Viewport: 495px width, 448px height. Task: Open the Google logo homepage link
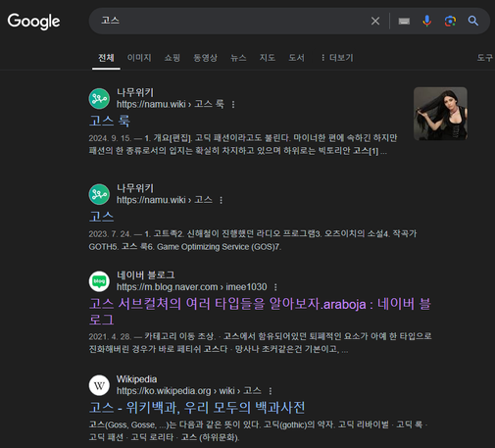[33, 22]
